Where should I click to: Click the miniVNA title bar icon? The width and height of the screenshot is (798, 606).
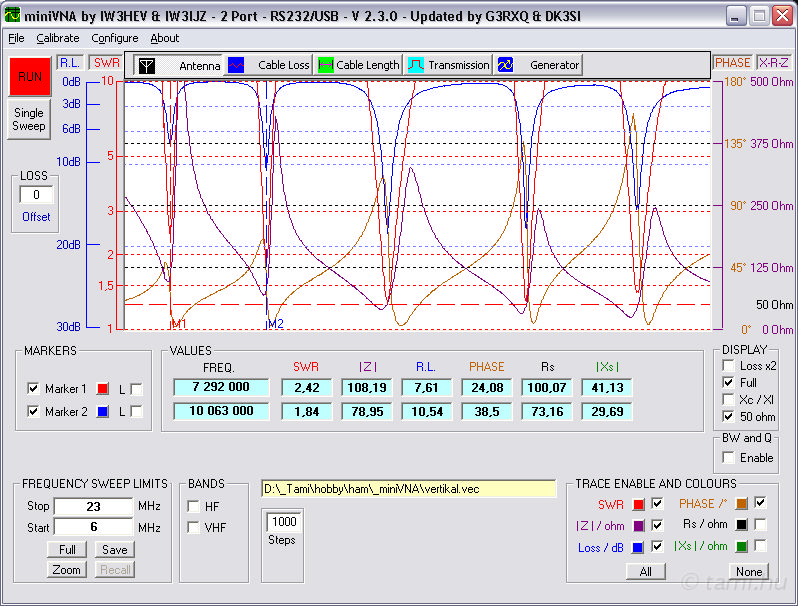13,15
